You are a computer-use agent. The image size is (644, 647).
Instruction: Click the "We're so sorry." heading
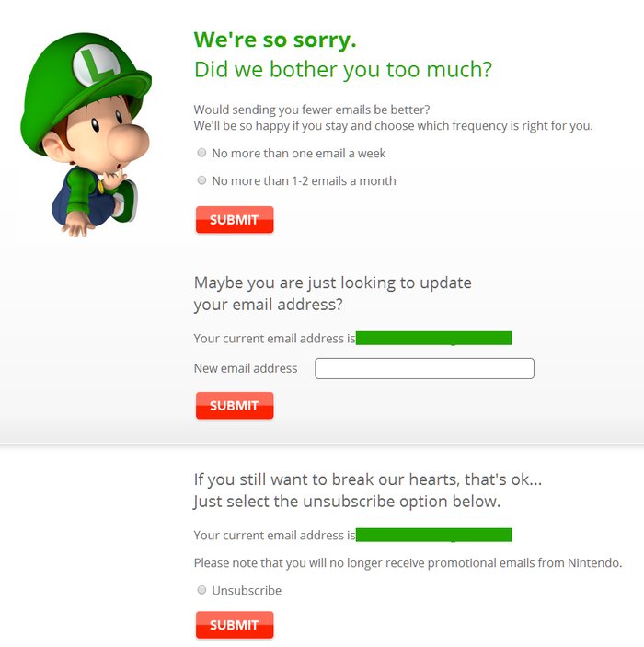point(275,40)
